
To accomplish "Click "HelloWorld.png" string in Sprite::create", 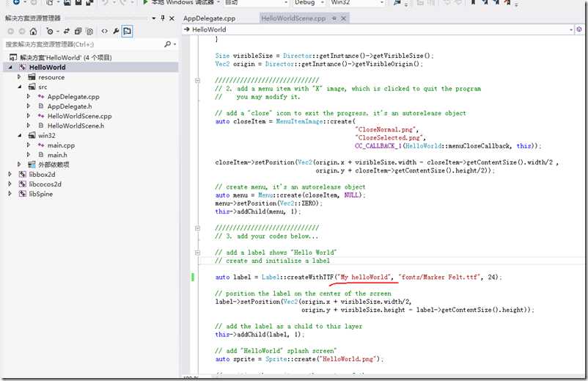I will click(x=349, y=359).
